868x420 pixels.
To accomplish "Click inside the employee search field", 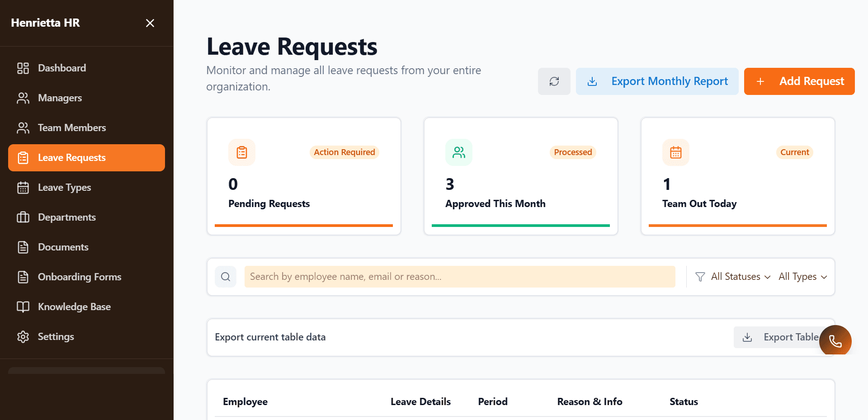I will 459,276.
